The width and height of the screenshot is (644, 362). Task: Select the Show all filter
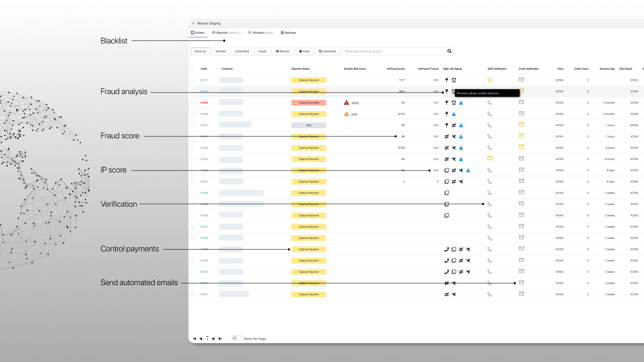[x=200, y=51]
